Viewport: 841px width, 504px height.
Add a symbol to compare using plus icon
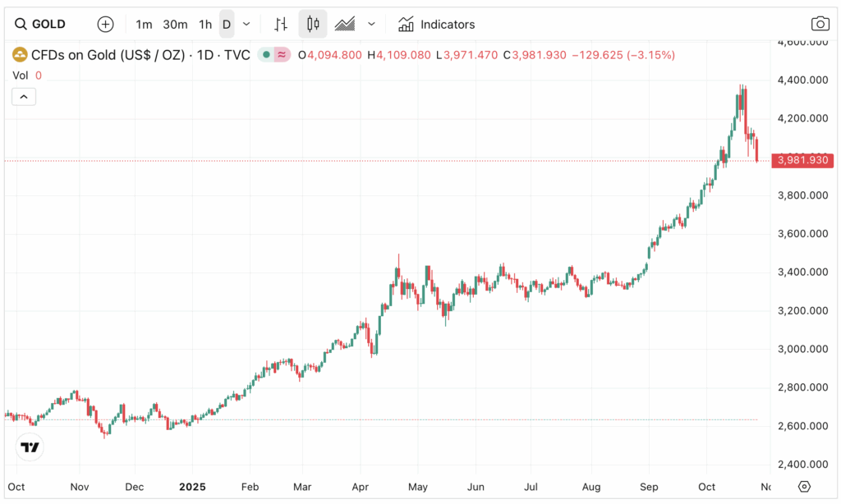pyautogui.click(x=105, y=24)
